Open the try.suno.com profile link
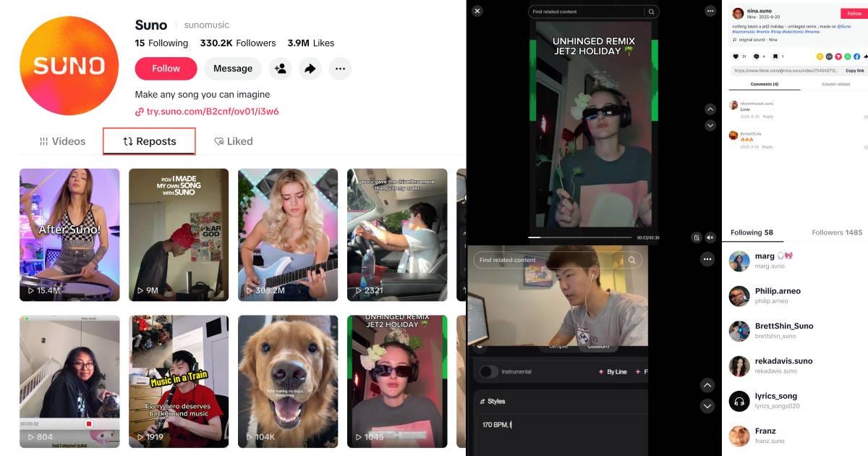 [207, 111]
